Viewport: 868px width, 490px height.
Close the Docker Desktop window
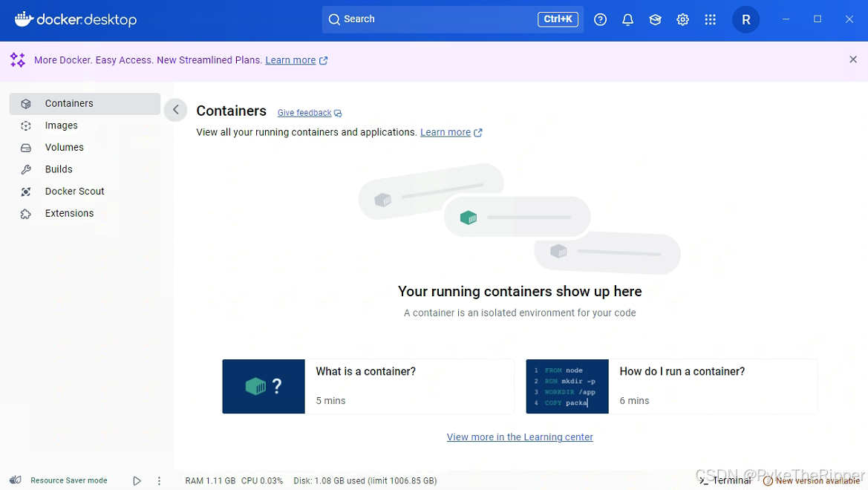tap(849, 19)
